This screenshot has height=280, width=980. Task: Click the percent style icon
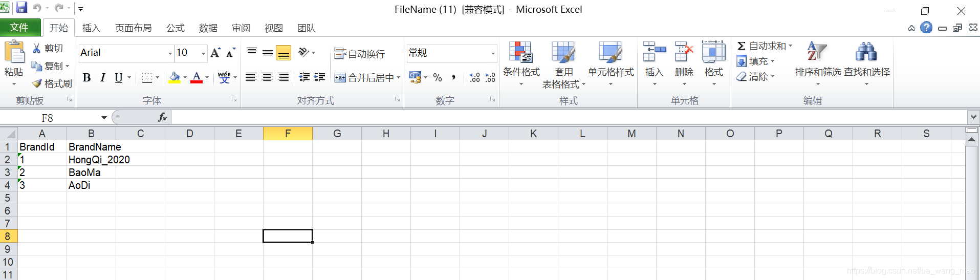pyautogui.click(x=438, y=78)
